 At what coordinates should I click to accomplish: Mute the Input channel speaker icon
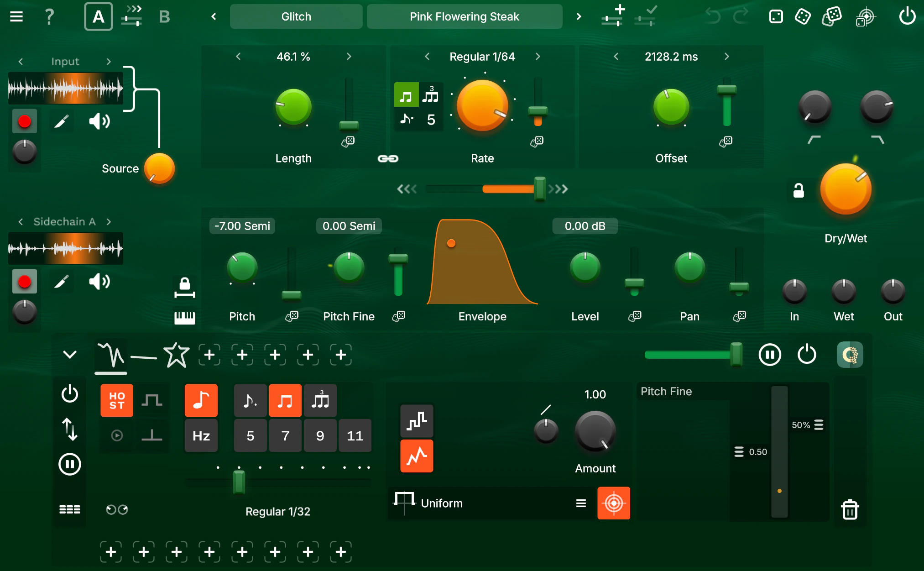(99, 121)
